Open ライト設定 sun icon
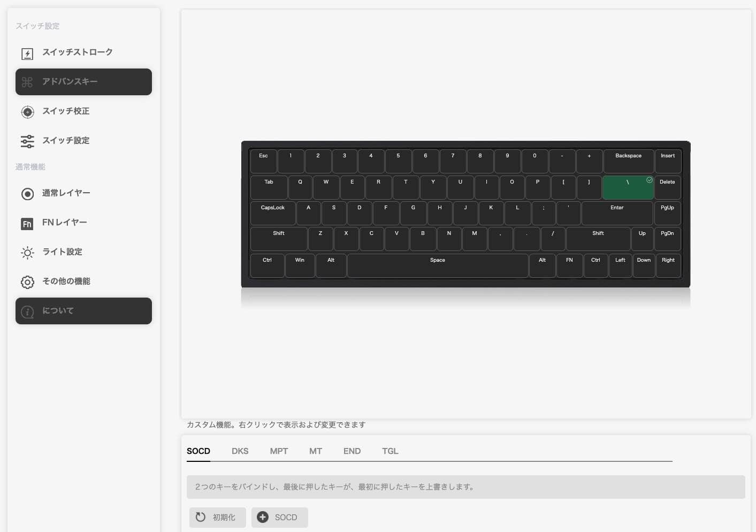The width and height of the screenshot is (756, 532). pos(27,253)
